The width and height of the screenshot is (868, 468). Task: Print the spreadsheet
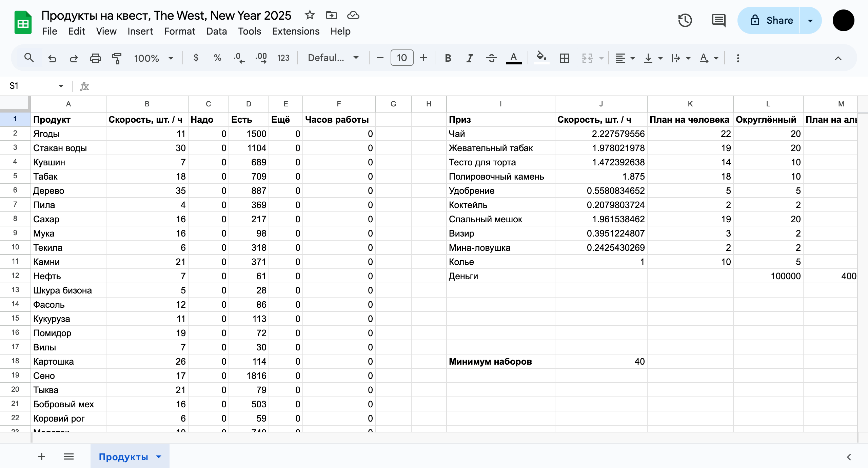(x=95, y=58)
